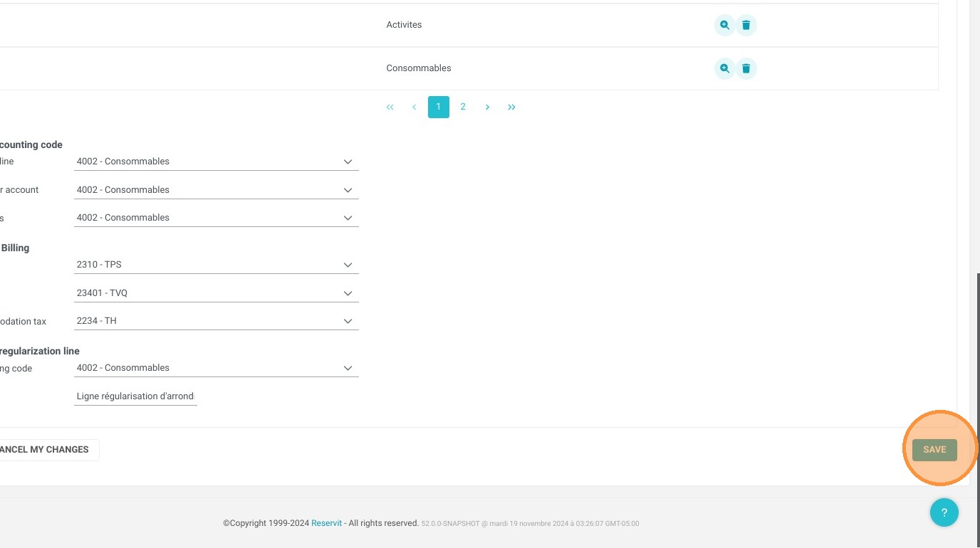This screenshot has width=980, height=548.
Task: Open the help question mark bubble
Action: 944,512
